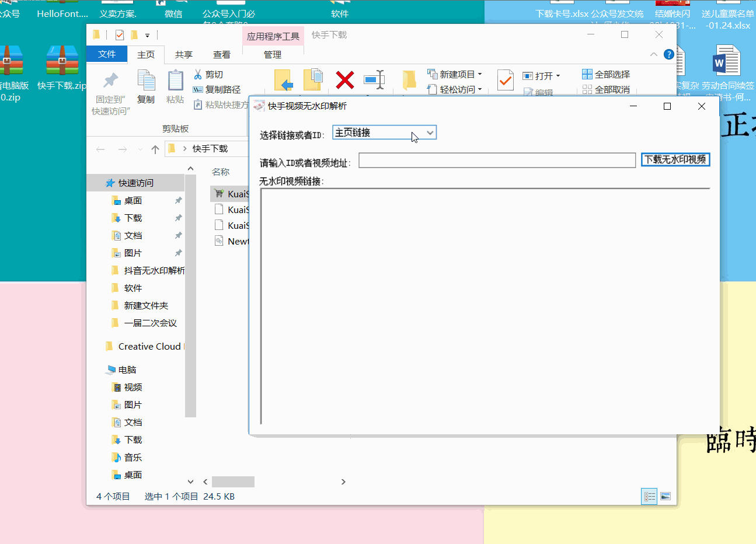Choose 复制路径 (Copy path) in the ribbon
Viewport: 756px width, 544px height.
click(217, 90)
